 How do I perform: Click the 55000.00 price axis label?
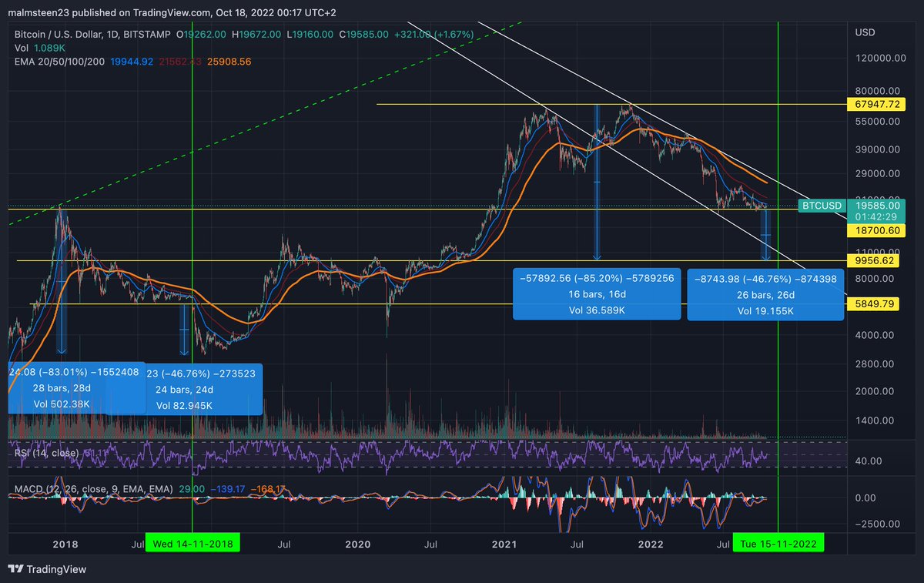[878, 121]
